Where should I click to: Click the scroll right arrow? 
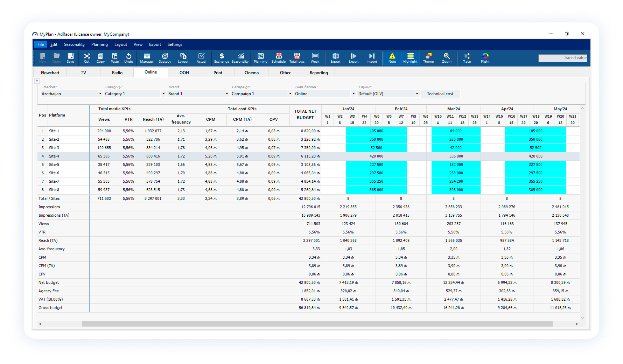tap(576, 324)
